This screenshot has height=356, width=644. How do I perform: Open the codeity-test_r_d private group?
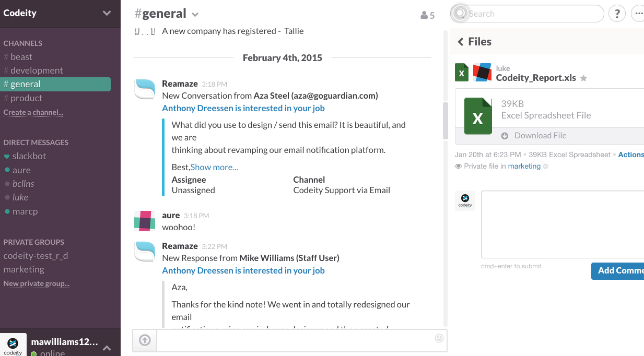(x=36, y=256)
